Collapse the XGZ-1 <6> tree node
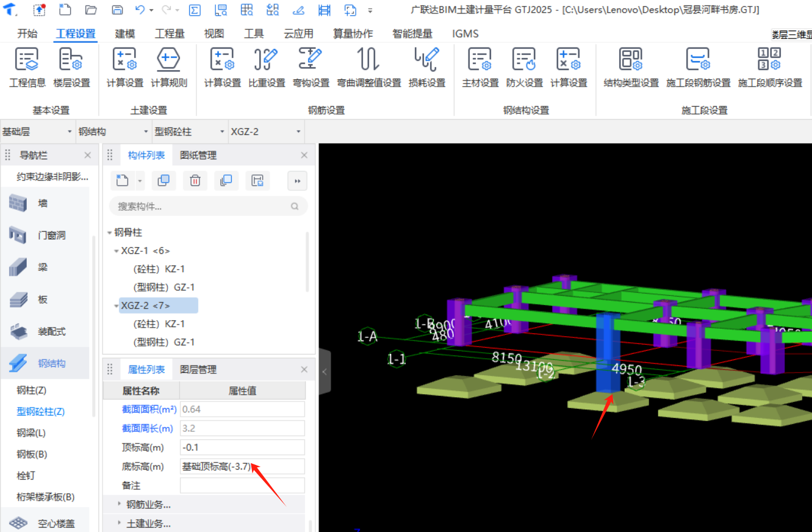The image size is (812, 532). (116, 251)
